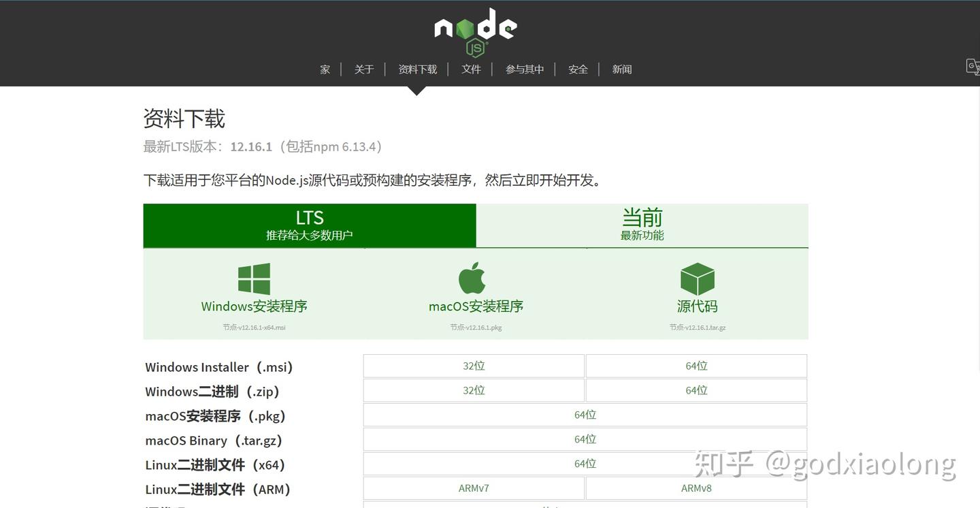
Task: Click the 节点-v12.16.1-x64.msi filename text
Action: pyautogui.click(x=254, y=328)
